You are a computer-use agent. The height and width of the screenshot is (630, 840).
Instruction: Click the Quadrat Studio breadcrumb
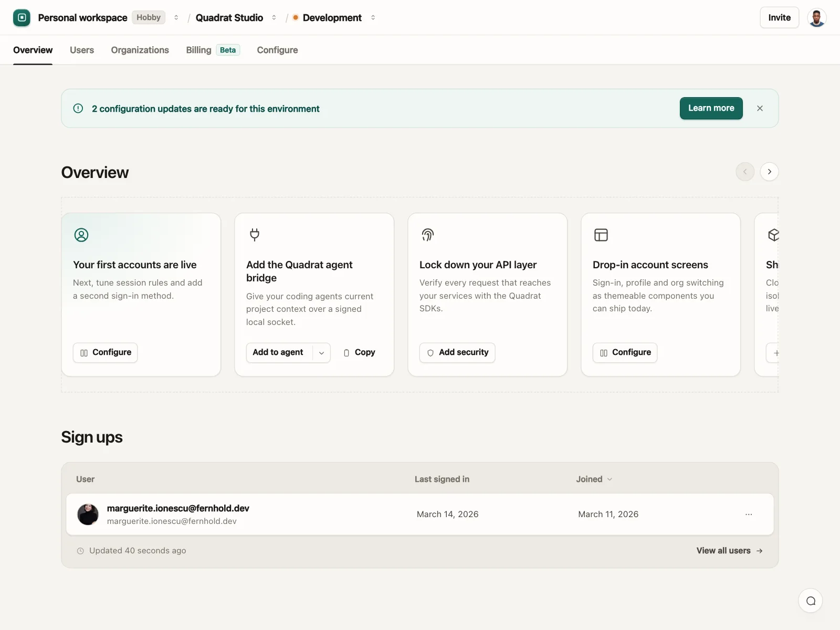pyautogui.click(x=229, y=18)
